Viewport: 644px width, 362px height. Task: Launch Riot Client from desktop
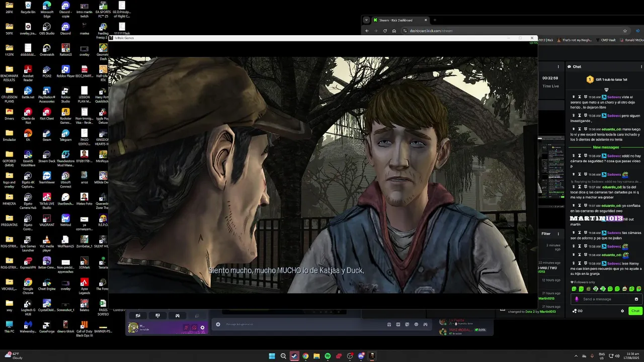click(x=47, y=114)
